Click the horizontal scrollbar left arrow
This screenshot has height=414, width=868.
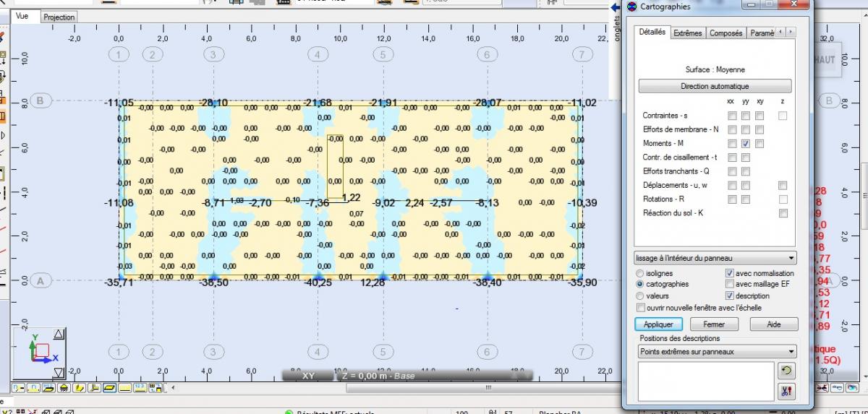point(172,388)
